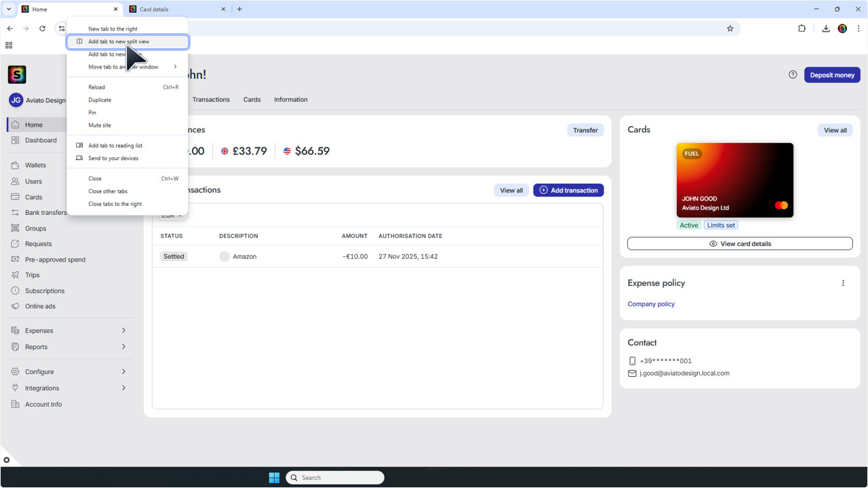The image size is (868, 488).
Task: Open Users in the sidebar
Action: [x=33, y=182]
